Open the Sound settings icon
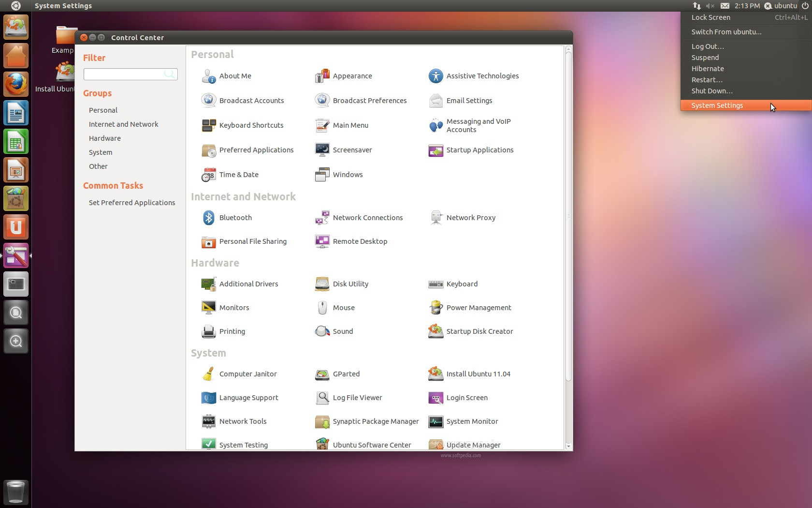 pyautogui.click(x=322, y=331)
